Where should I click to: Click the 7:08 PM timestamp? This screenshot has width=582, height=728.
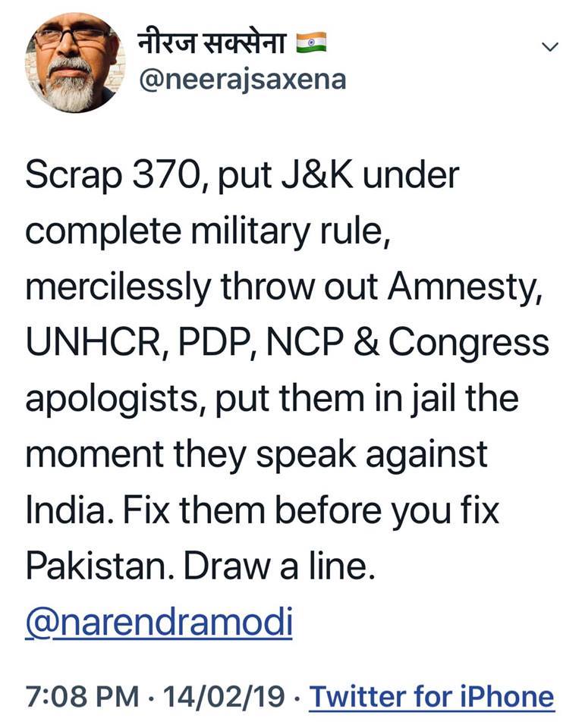(82, 695)
